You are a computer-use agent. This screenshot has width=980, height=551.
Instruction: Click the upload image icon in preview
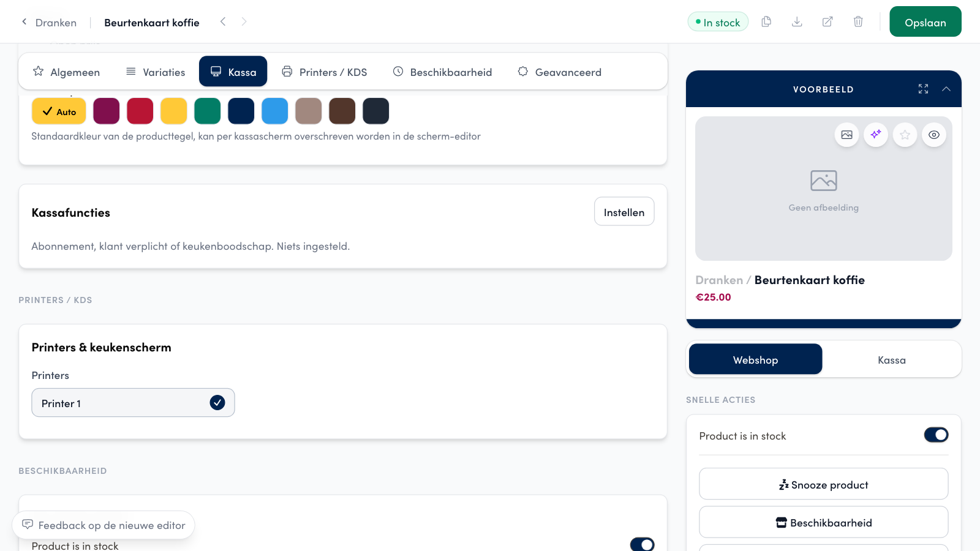tap(846, 135)
